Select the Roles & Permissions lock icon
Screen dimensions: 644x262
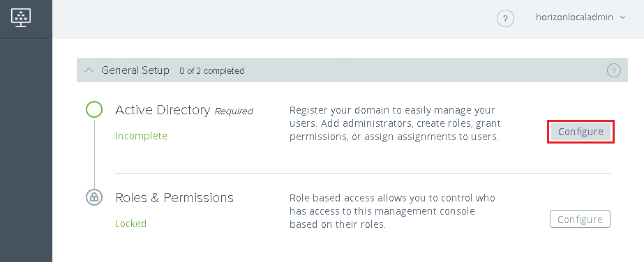coord(94,197)
